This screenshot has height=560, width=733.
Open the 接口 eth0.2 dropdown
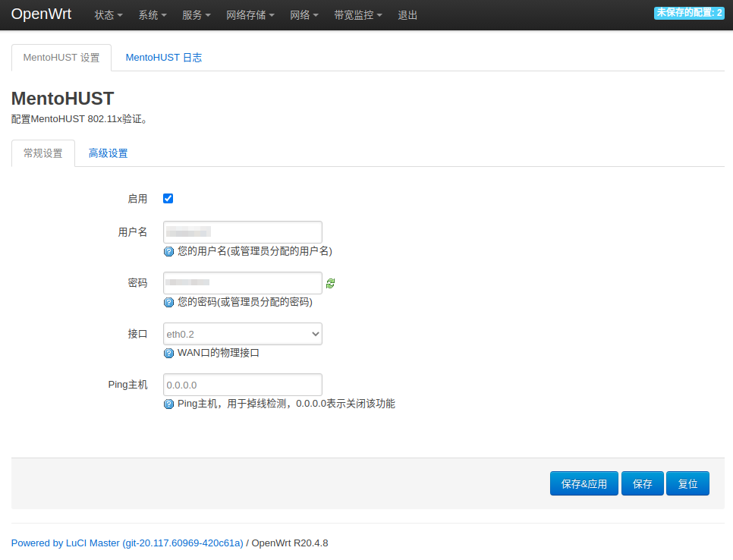(243, 334)
